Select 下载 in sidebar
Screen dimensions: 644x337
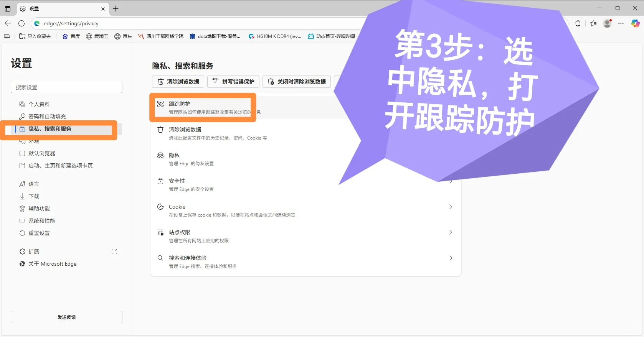click(x=66, y=196)
